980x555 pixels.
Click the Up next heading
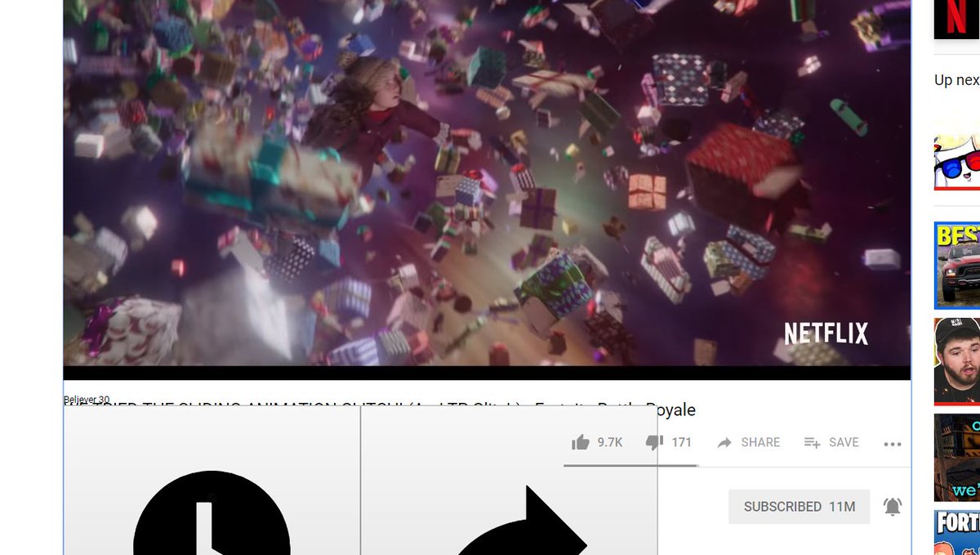point(957,80)
